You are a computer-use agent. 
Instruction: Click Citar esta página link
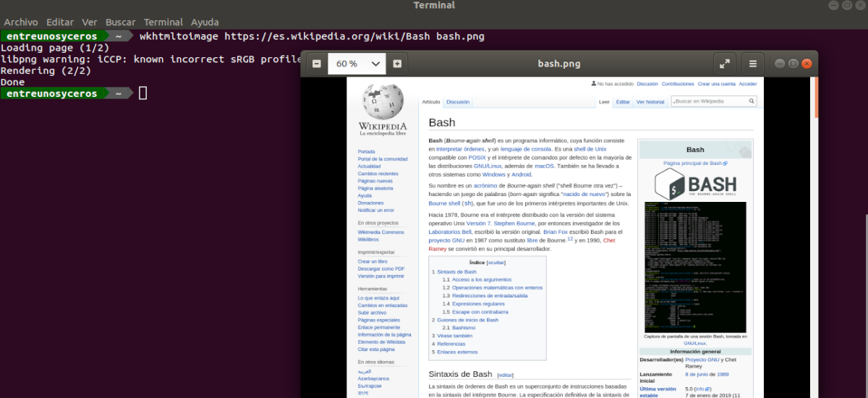378,349
